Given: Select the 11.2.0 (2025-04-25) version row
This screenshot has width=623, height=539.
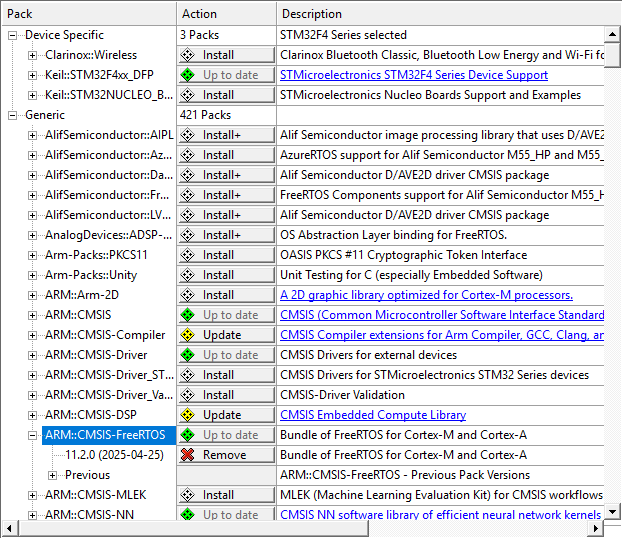Looking at the screenshot, I should click(x=114, y=455).
